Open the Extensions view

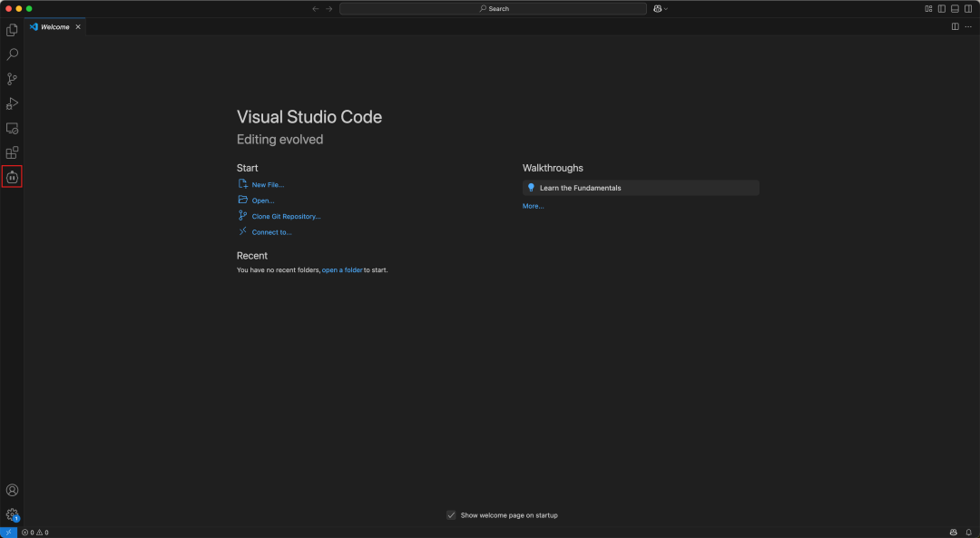tap(12, 152)
